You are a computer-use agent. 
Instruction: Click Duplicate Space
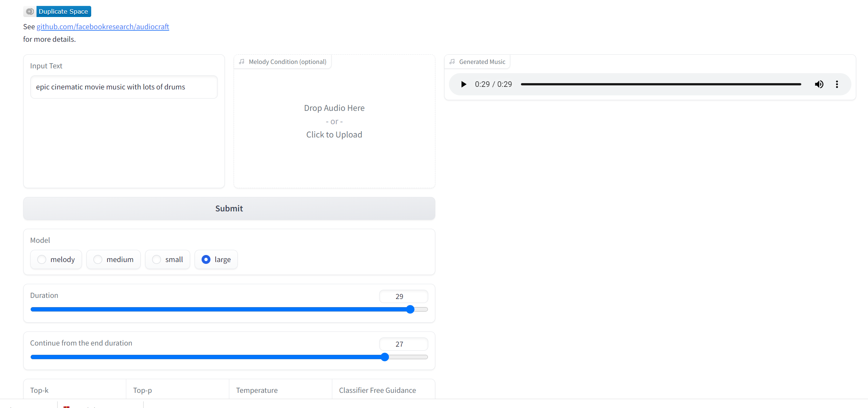click(63, 11)
